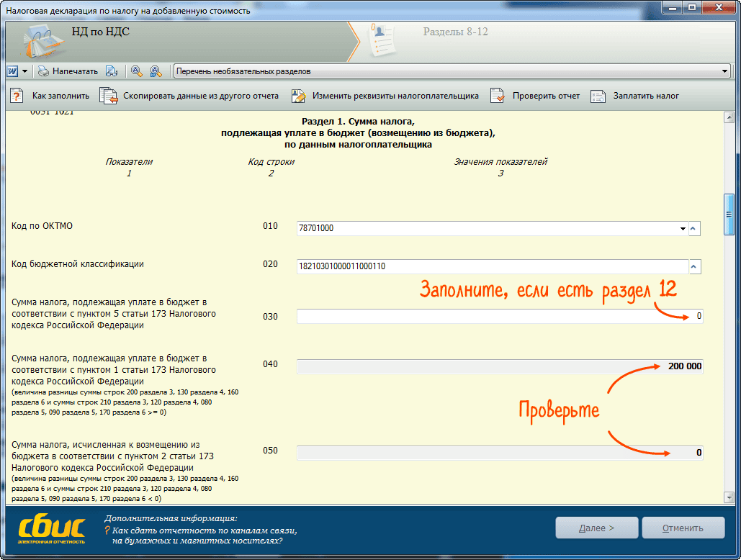Viewport: 741px width, 560px height.
Task: Click Скопировать данные из другого отчета
Action: [190, 96]
